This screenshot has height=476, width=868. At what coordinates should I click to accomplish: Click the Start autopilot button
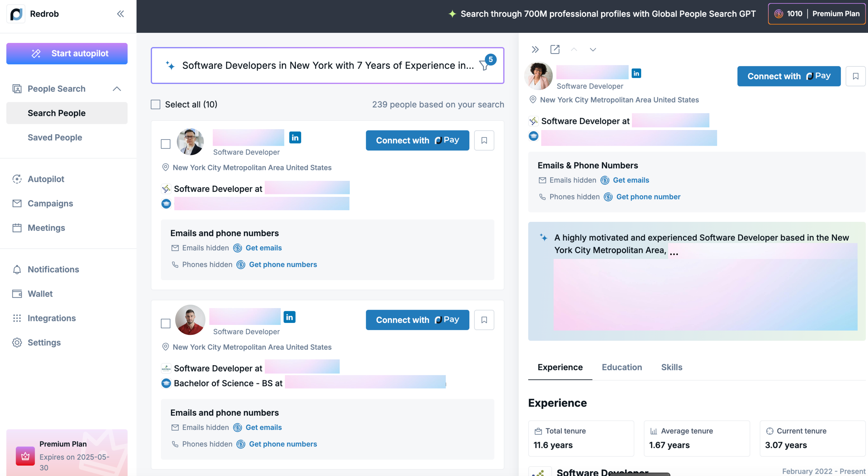[x=67, y=53]
